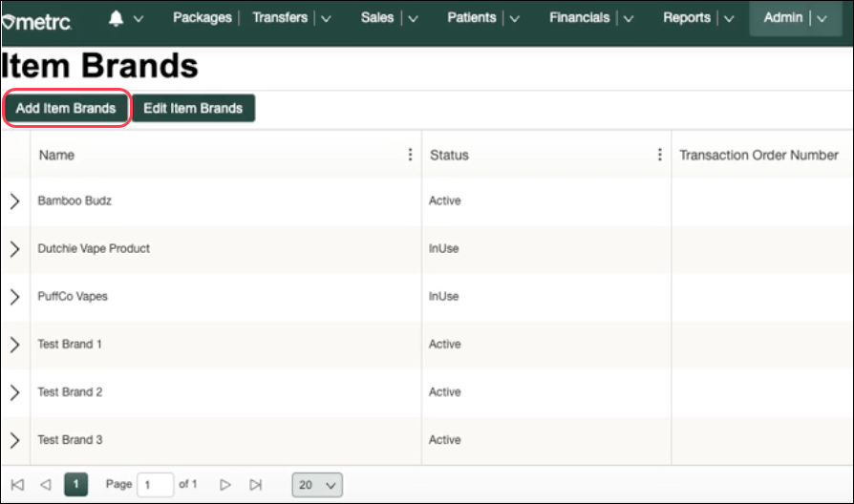Image resolution: width=854 pixels, height=504 pixels.
Task: Open the notifications bell
Action: (x=116, y=18)
